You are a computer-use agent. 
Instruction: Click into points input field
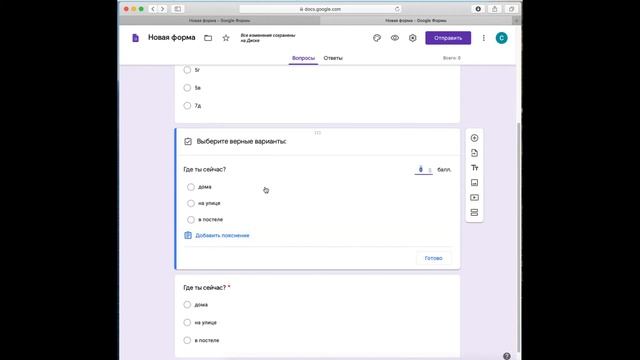[421, 169]
